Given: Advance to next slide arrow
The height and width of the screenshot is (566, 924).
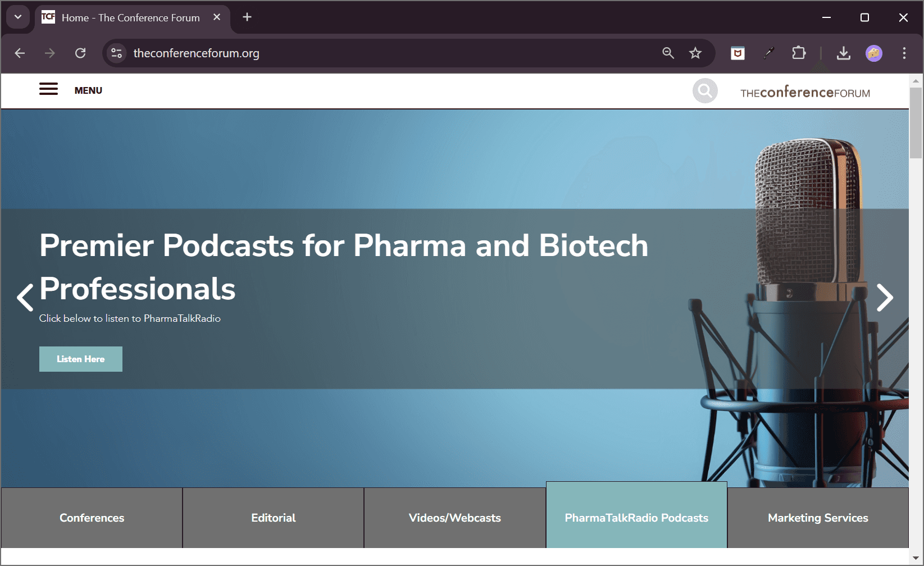Looking at the screenshot, I should (x=885, y=297).
